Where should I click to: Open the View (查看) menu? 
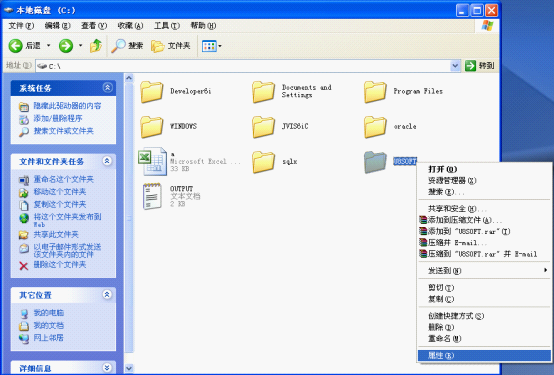click(94, 26)
